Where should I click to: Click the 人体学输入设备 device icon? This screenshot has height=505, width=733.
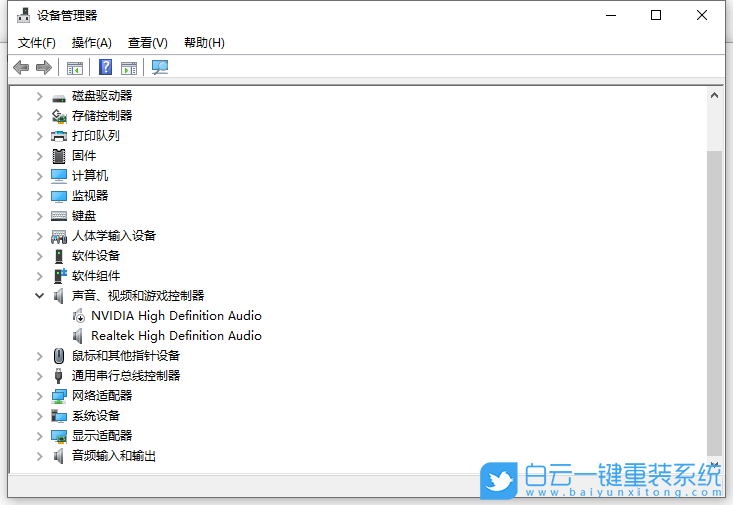pyautogui.click(x=59, y=236)
